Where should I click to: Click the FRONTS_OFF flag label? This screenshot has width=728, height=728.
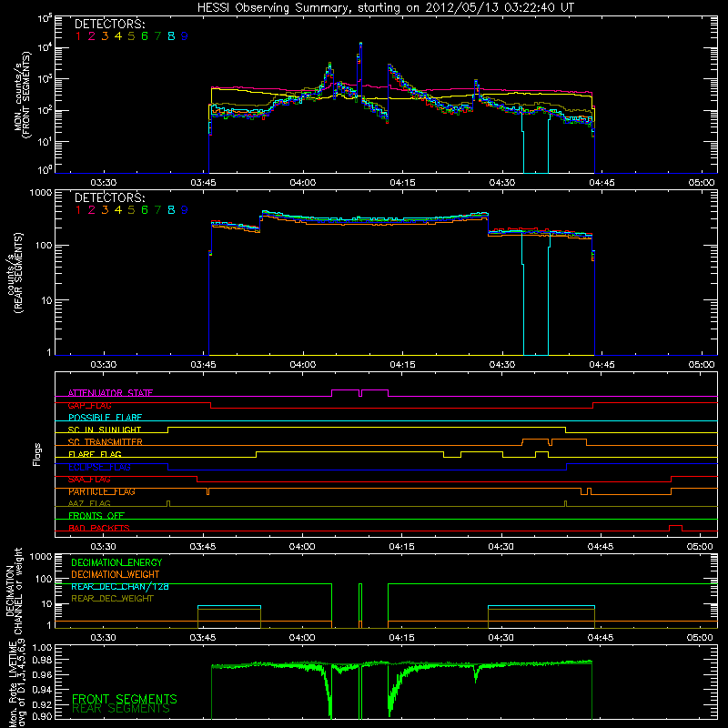[x=96, y=516]
